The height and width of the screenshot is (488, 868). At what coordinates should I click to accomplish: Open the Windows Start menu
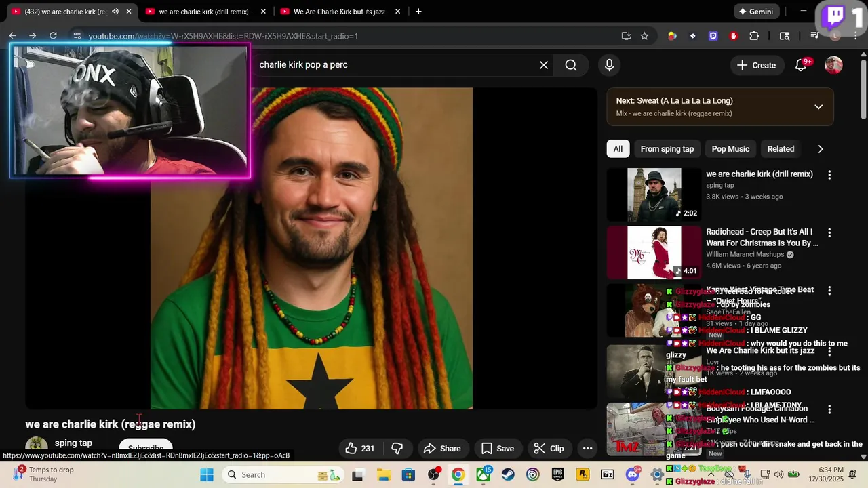(207, 474)
